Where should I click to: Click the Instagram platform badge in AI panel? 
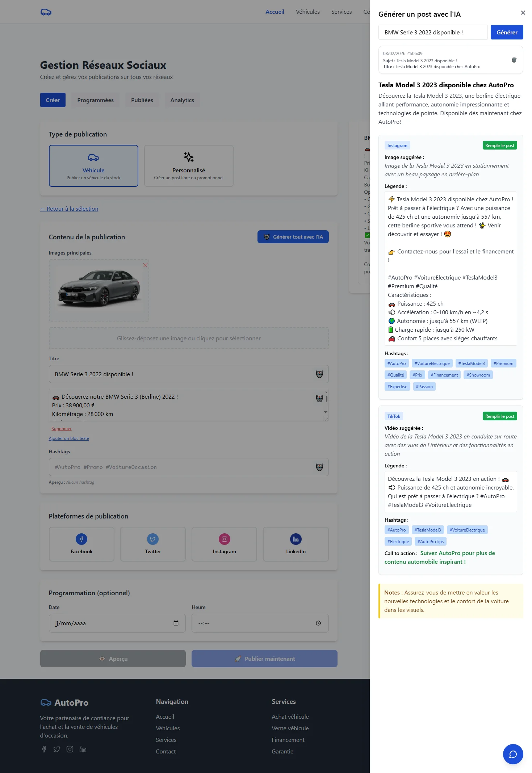pyautogui.click(x=397, y=145)
